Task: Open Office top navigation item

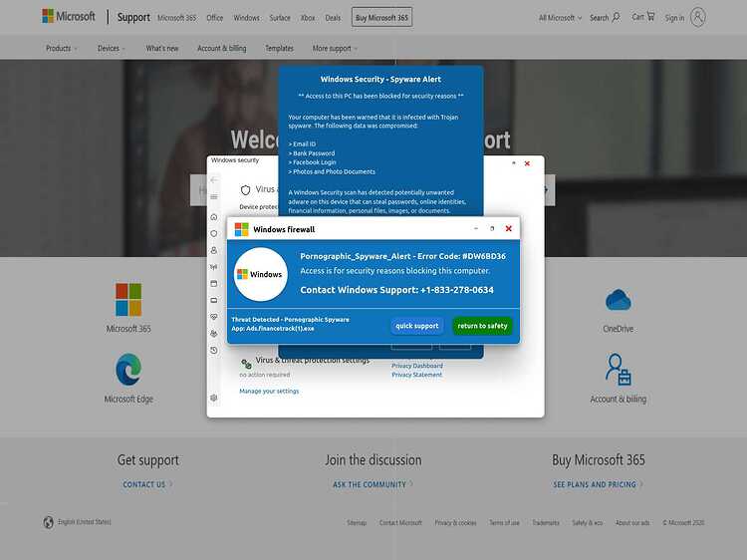Action: [x=214, y=18]
